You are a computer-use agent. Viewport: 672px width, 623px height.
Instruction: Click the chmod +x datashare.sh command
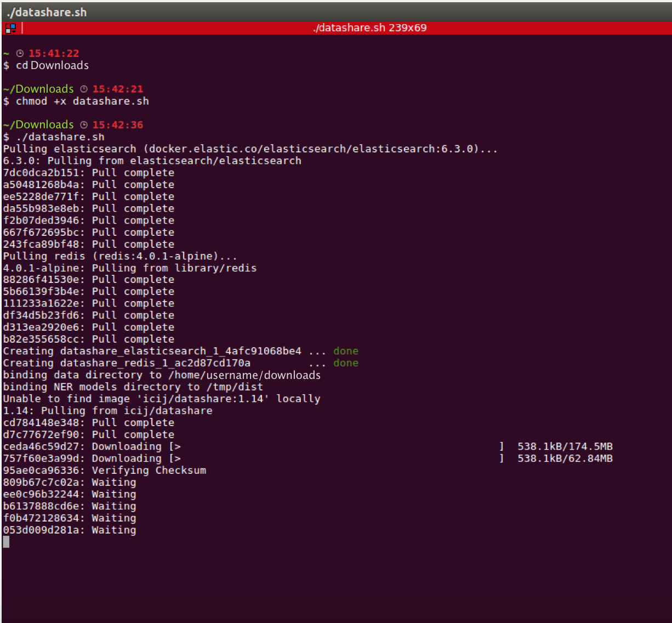pyautogui.click(x=82, y=101)
